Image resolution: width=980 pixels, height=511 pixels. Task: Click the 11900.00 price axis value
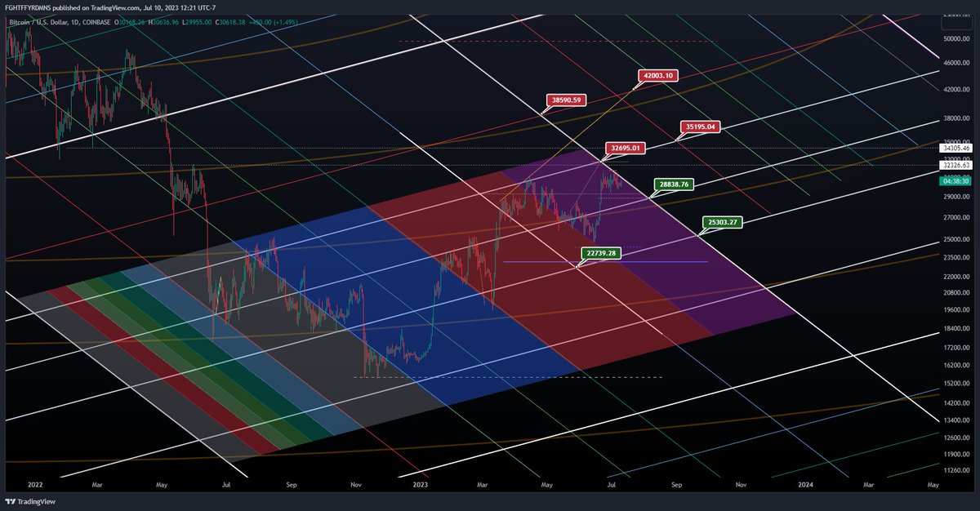pos(955,454)
